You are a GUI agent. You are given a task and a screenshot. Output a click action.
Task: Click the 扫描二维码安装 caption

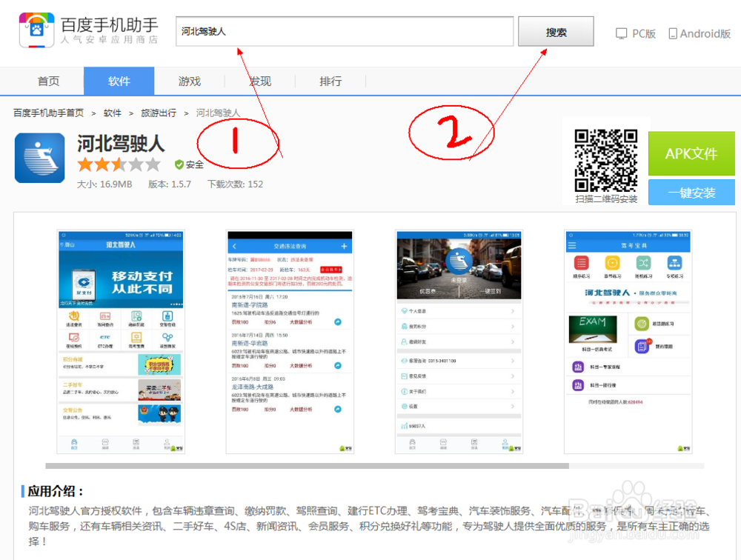tap(606, 199)
